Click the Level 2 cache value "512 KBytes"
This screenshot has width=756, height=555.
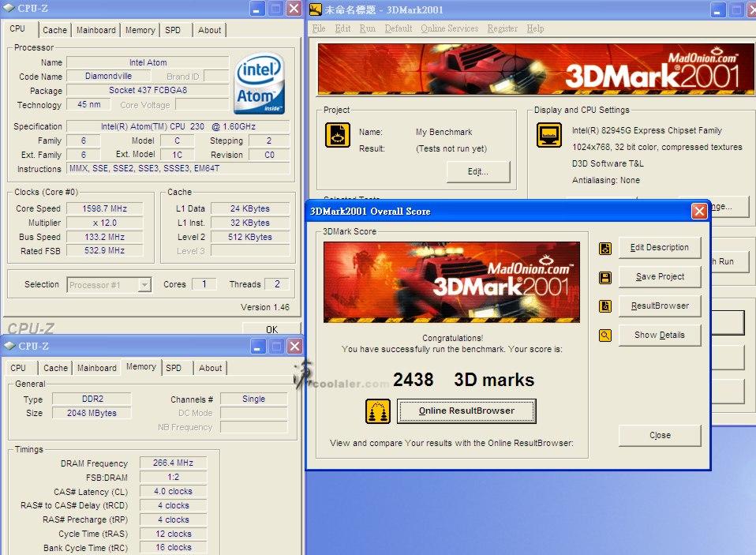[x=249, y=237]
